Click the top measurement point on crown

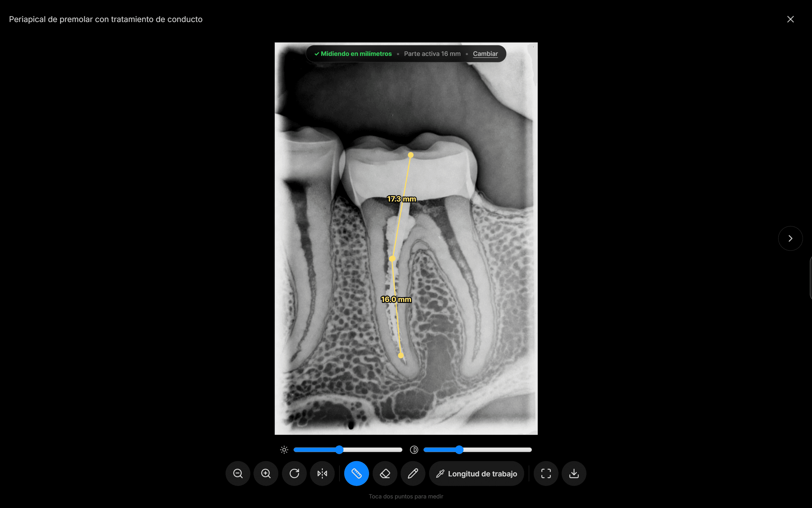point(411,155)
